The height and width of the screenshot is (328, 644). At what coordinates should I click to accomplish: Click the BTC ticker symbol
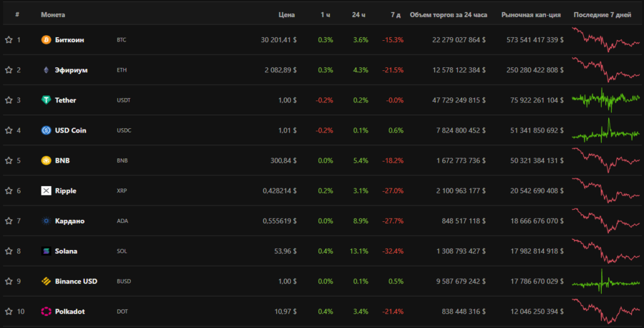click(x=121, y=40)
